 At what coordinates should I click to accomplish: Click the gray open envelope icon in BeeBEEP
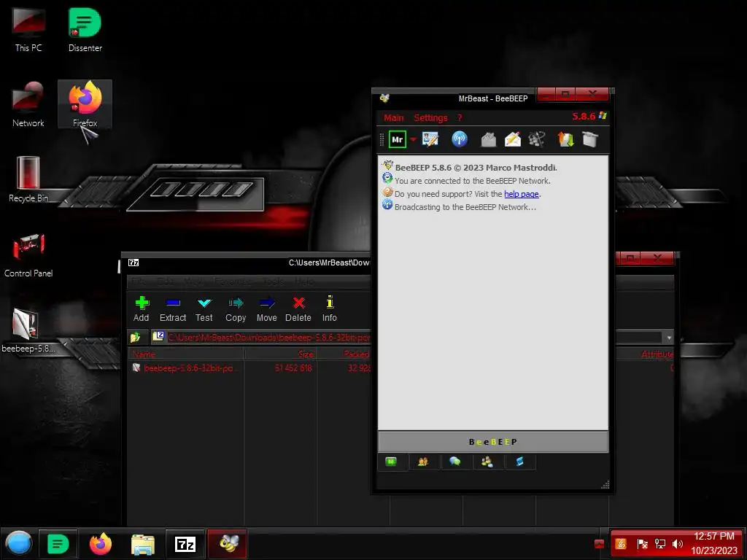point(488,139)
